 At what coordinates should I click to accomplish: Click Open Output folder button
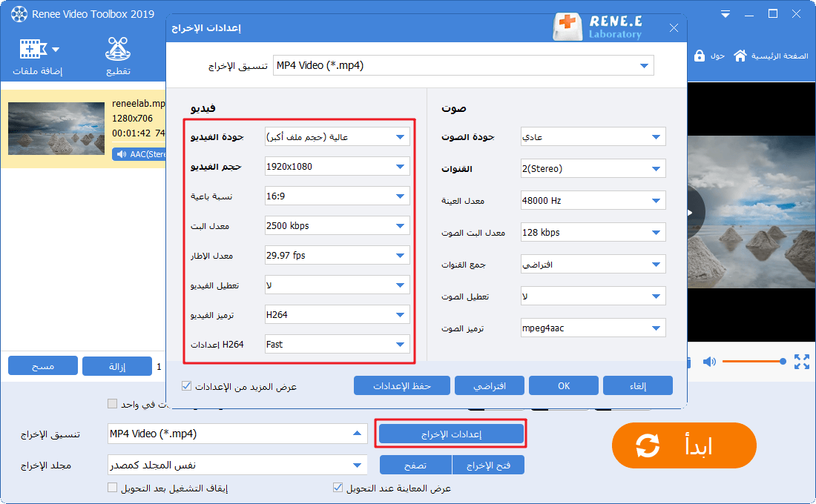coord(488,465)
